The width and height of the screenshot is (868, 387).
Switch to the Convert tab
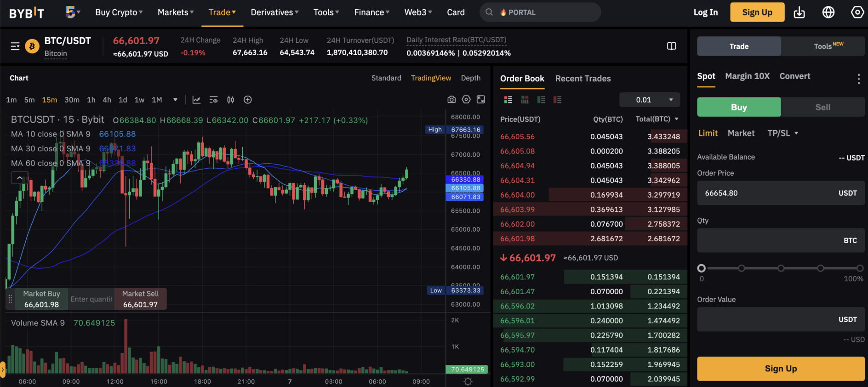795,76
